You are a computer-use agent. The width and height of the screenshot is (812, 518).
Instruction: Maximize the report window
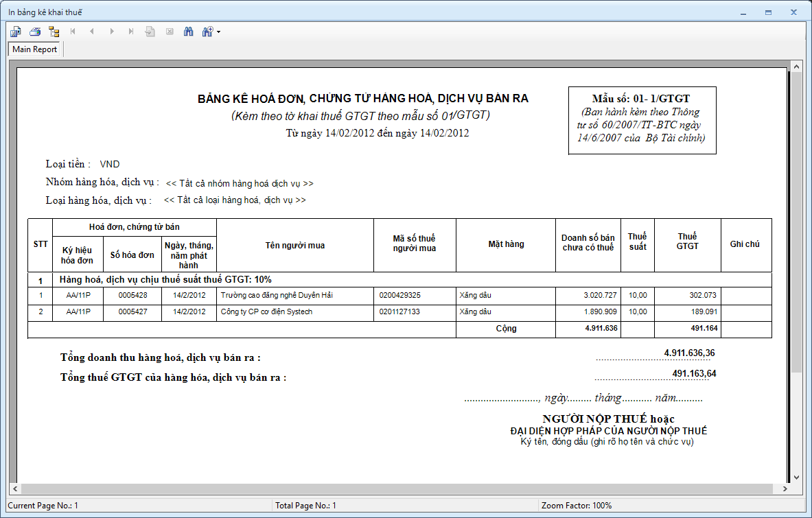click(x=768, y=12)
